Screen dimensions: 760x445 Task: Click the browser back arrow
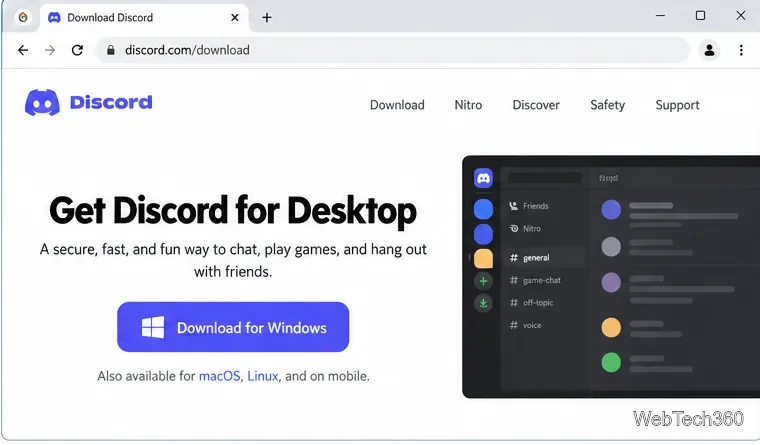(23, 50)
